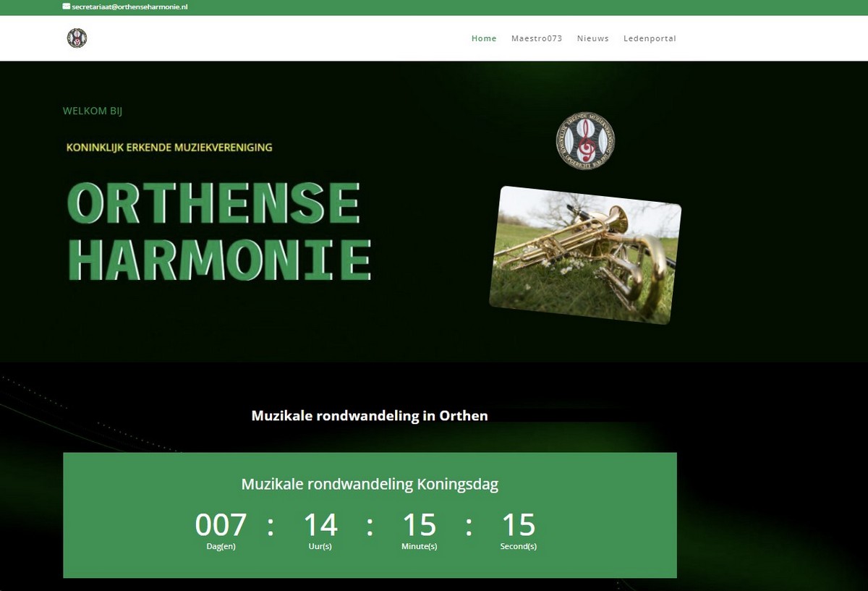Click the Muzikale rondwandeling Koningsdag countdown title
The width and height of the screenshot is (868, 591).
370,484
